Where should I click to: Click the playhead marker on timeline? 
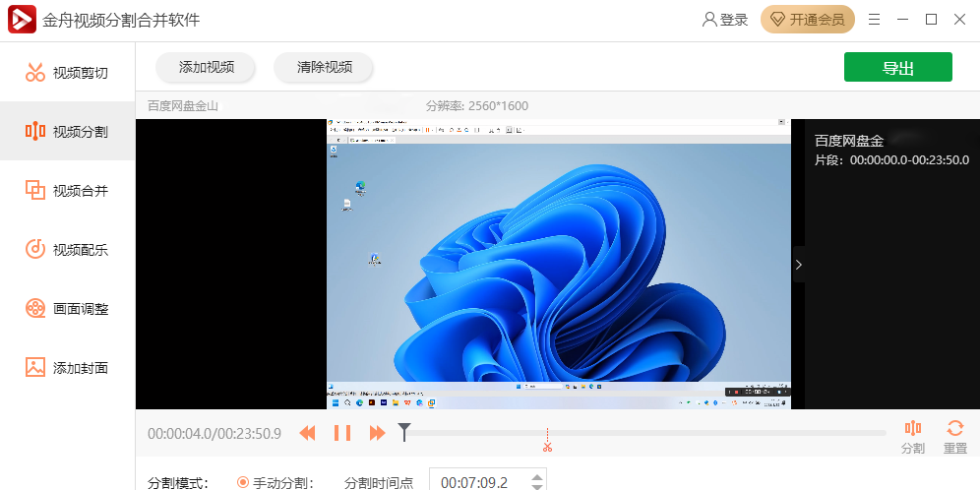[404, 432]
